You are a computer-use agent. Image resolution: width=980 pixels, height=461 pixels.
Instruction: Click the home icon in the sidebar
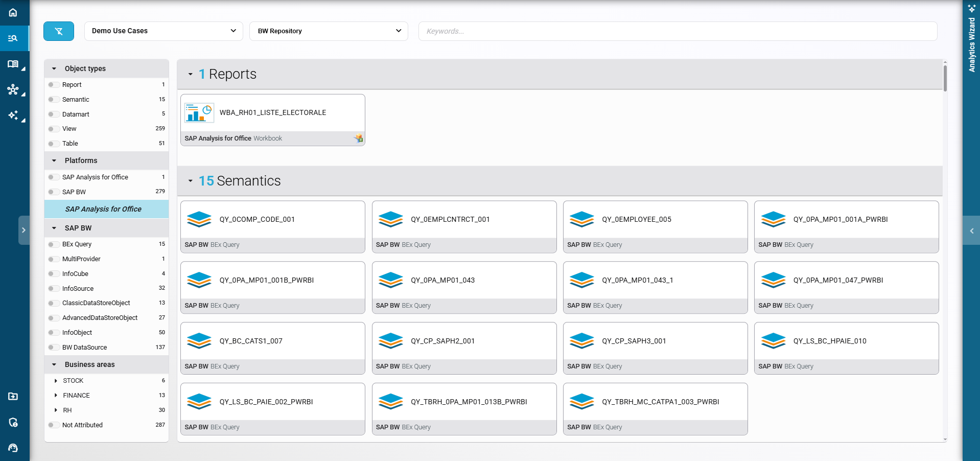(x=13, y=12)
